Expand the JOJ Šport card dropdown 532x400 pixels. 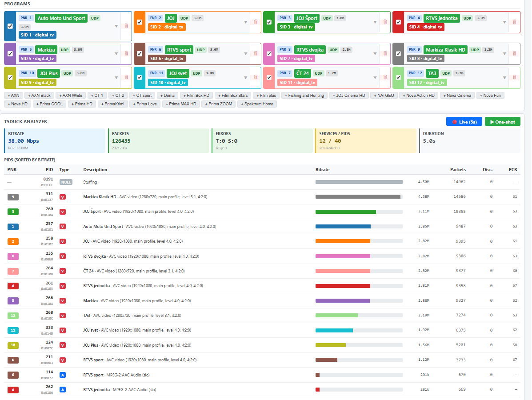[x=375, y=22]
